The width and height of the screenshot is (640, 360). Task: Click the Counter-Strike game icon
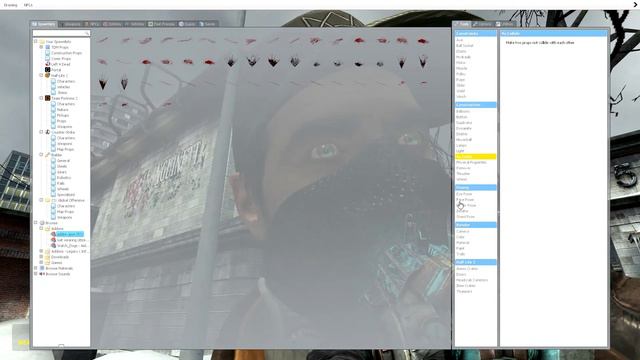tap(47, 132)
